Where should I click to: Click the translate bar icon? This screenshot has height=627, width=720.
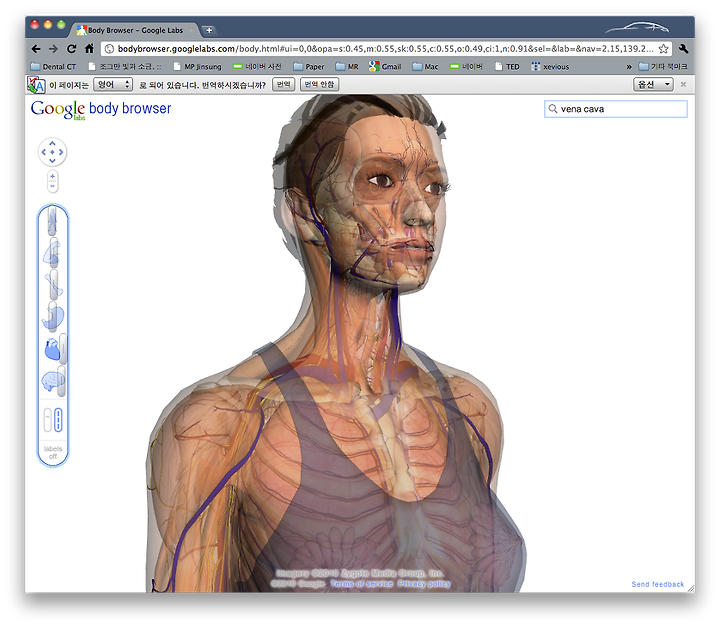(x=36, y=85)
